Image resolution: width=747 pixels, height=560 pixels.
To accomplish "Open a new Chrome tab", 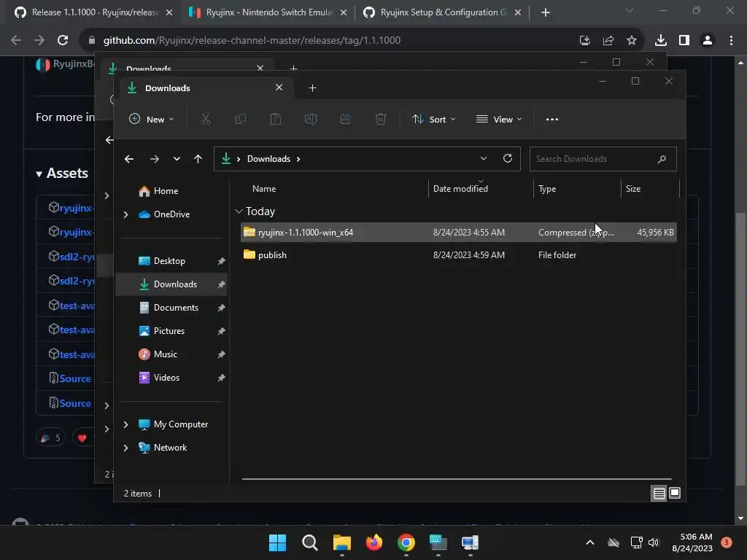I will [546, 12].
